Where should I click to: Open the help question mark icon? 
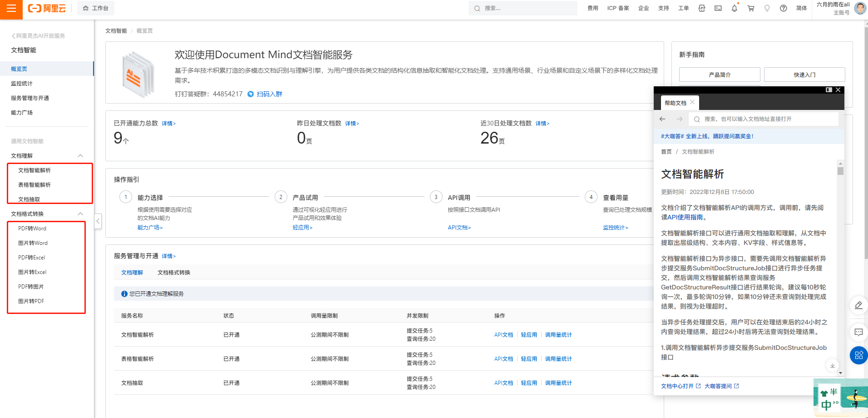coord(784,8)
